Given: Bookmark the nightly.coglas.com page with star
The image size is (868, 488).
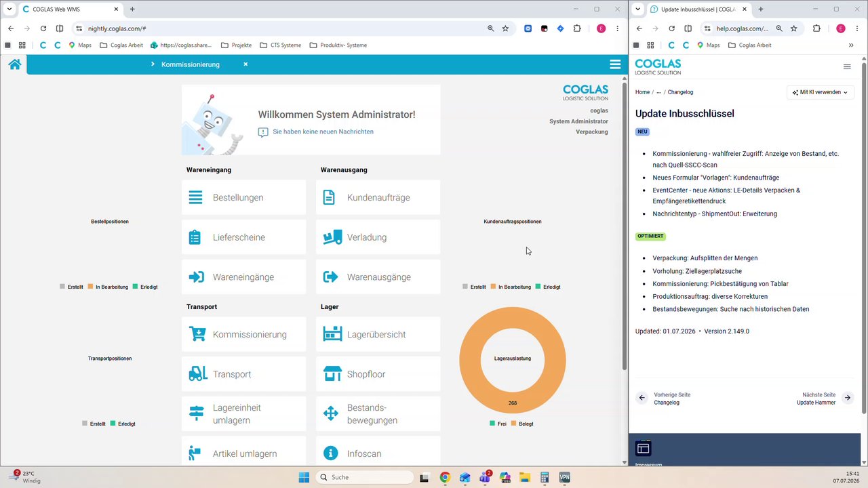Looking at the screenshot, I should click(x=505, y=28).
